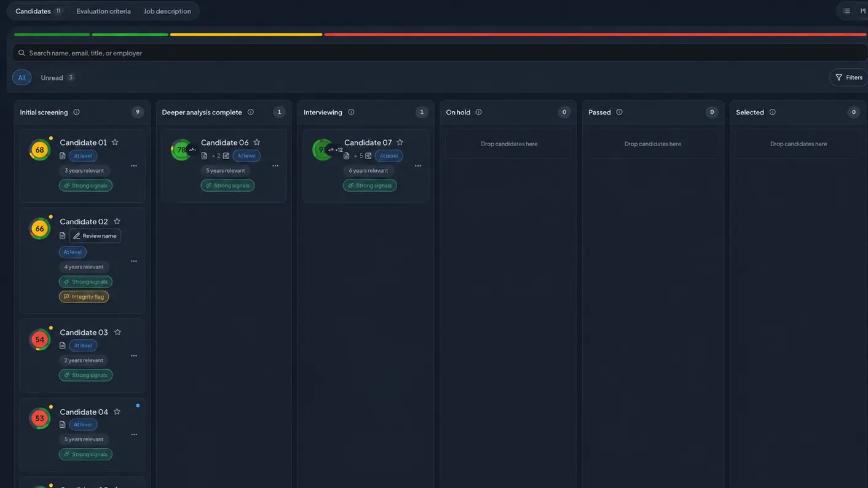This screenshot has height=488, width=868.
Task: Open Candidate 02 resume document icon
Action: (63, 235)
